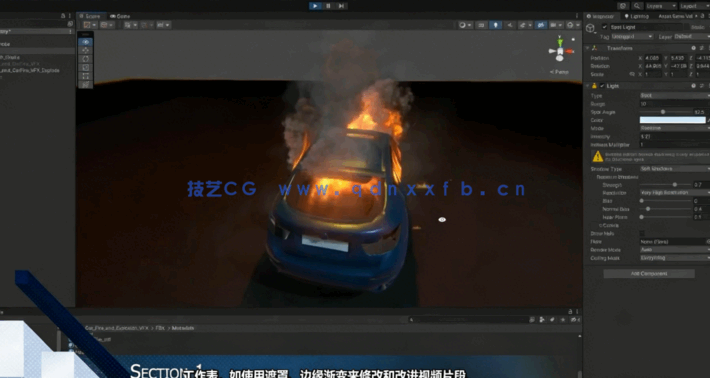
Task: Adjust the shadow Strength slider
Action: point(665,185)
